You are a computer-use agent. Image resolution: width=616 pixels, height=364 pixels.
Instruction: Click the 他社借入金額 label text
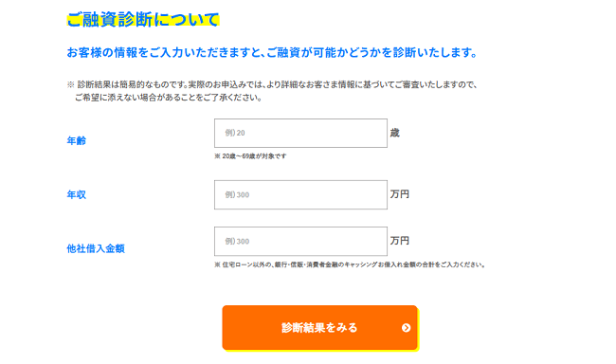pyautogui.click(x=96, y=248)
